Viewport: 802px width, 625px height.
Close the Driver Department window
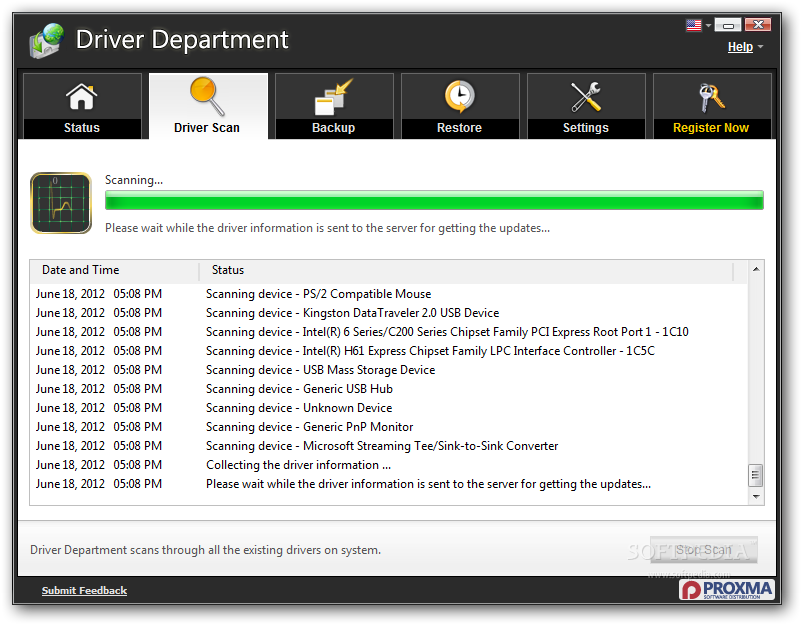tap(758, 25)
